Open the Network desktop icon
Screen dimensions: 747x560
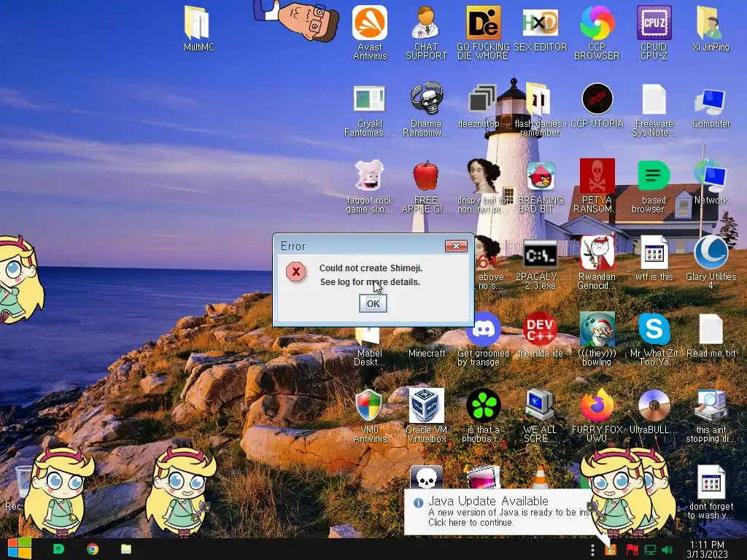711,183
